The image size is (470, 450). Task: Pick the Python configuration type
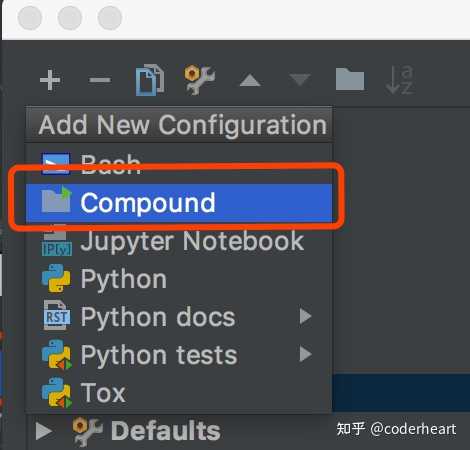point(179,279)
